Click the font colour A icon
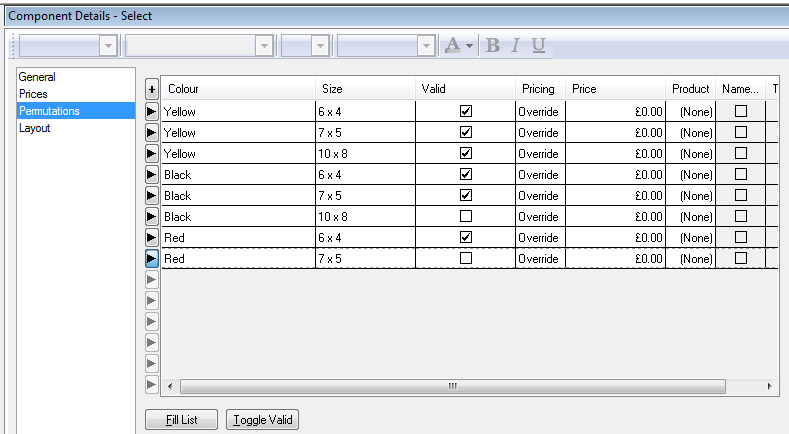789x434 pixels. pyautogui.click(x=453, y=45)
